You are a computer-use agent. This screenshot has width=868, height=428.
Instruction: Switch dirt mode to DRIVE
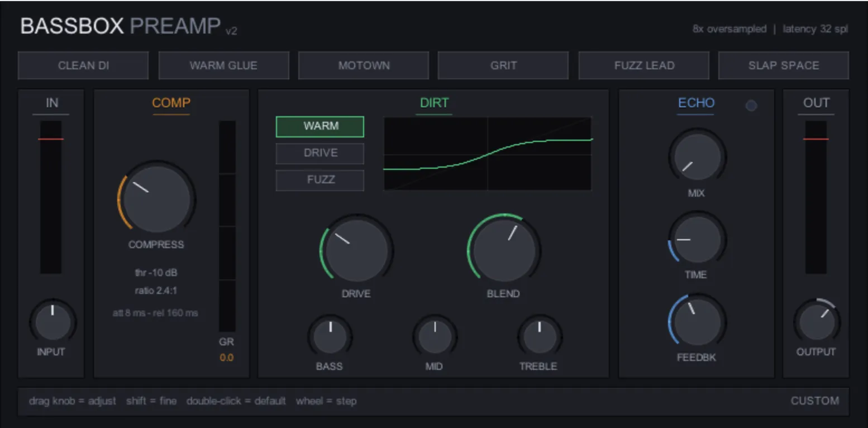click(320, 153)
